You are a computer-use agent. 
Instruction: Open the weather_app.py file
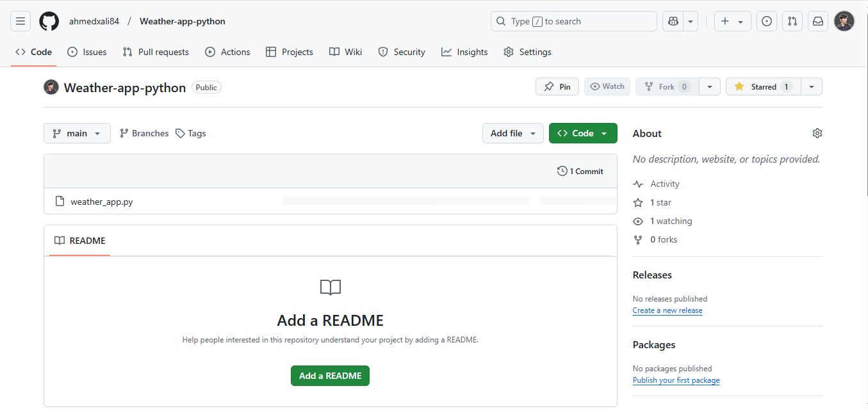102,202
